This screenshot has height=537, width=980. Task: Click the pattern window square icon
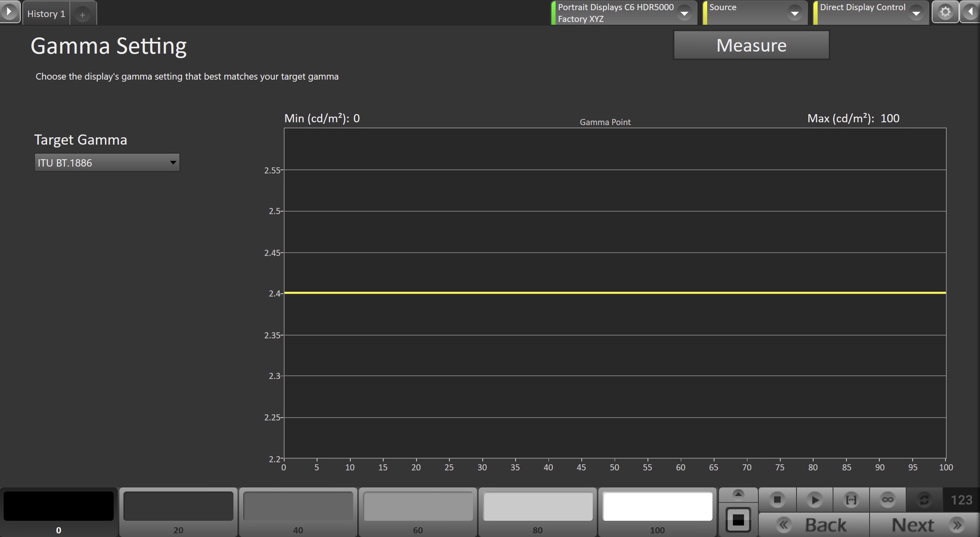738,520
